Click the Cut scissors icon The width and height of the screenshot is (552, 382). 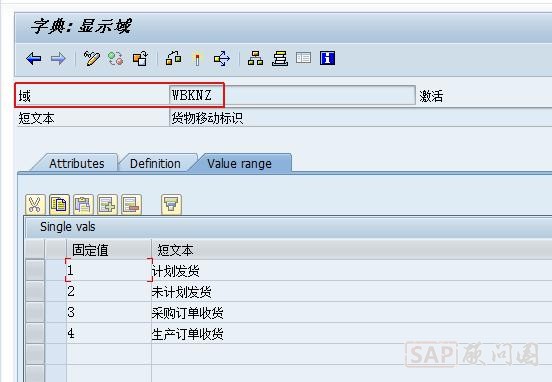35,205
